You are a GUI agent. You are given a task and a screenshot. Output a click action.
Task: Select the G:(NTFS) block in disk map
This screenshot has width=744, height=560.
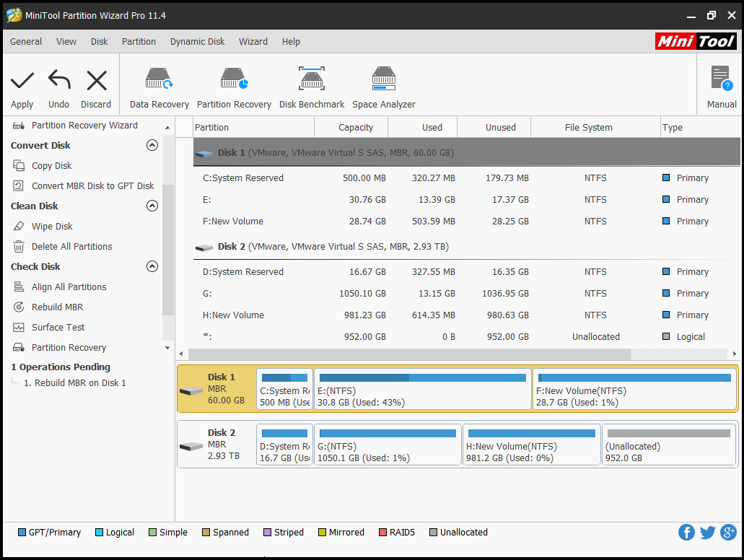point(387,445)
